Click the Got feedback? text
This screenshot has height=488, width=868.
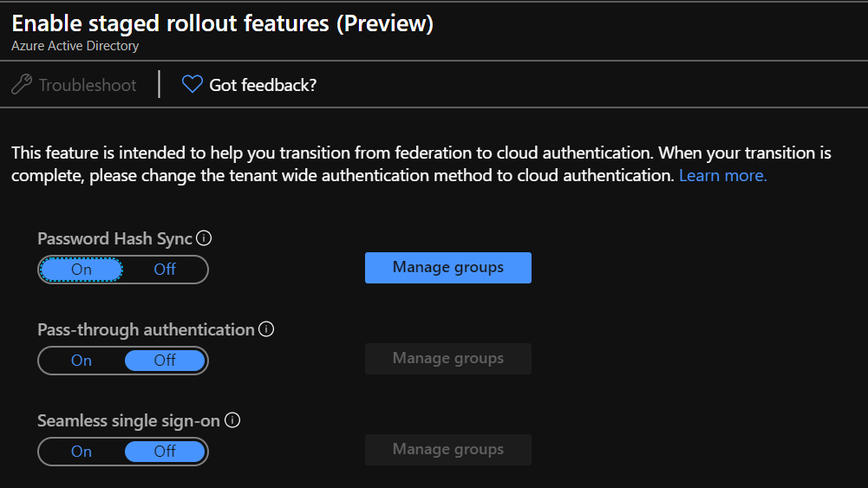point(263,85)
